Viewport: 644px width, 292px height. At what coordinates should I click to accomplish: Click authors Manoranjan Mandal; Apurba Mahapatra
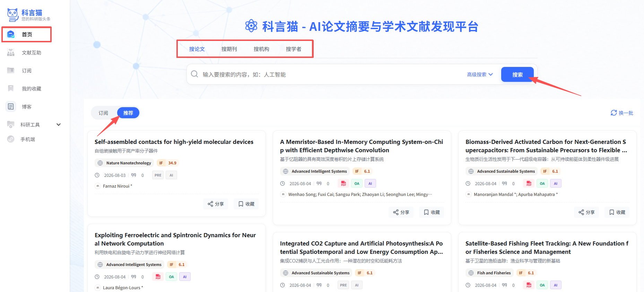[515, 195]
